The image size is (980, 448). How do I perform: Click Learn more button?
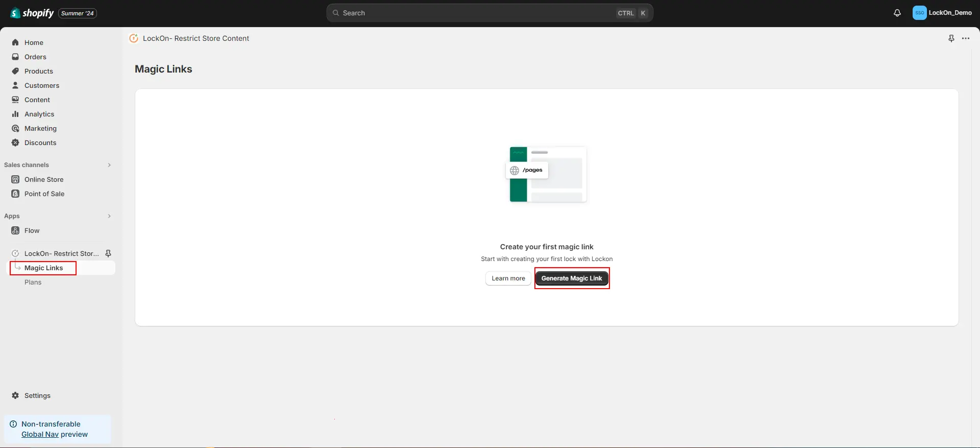tap(508, 278)
